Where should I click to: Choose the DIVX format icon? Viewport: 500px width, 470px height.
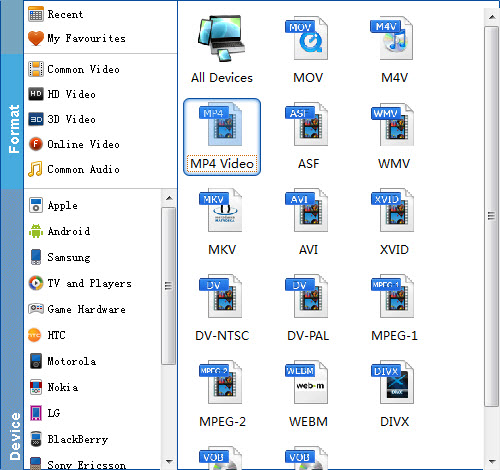393,382
